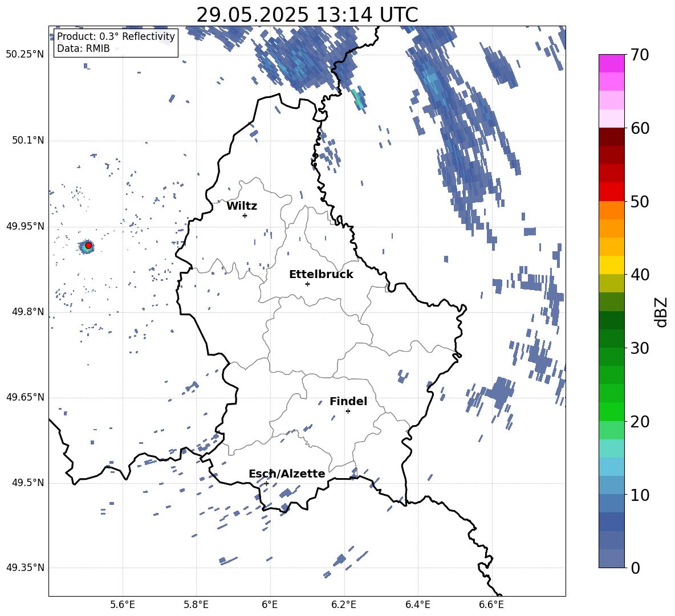Click the 49.5°N latitude label
The width and height of the screenshot is (675, 616).
coord(27,483)
